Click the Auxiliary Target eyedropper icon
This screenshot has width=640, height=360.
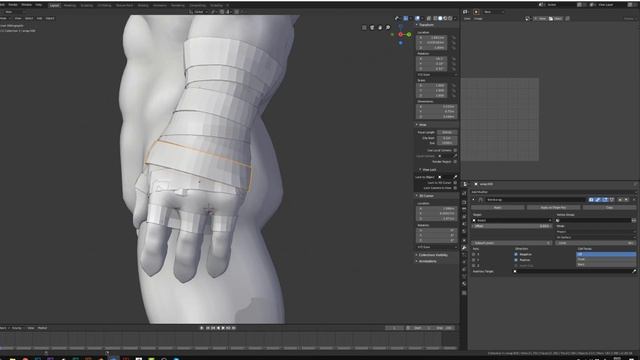click(634, 271)
